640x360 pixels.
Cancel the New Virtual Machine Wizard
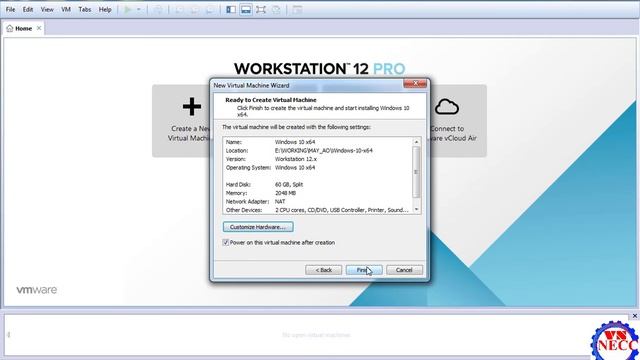click(404, 270)
